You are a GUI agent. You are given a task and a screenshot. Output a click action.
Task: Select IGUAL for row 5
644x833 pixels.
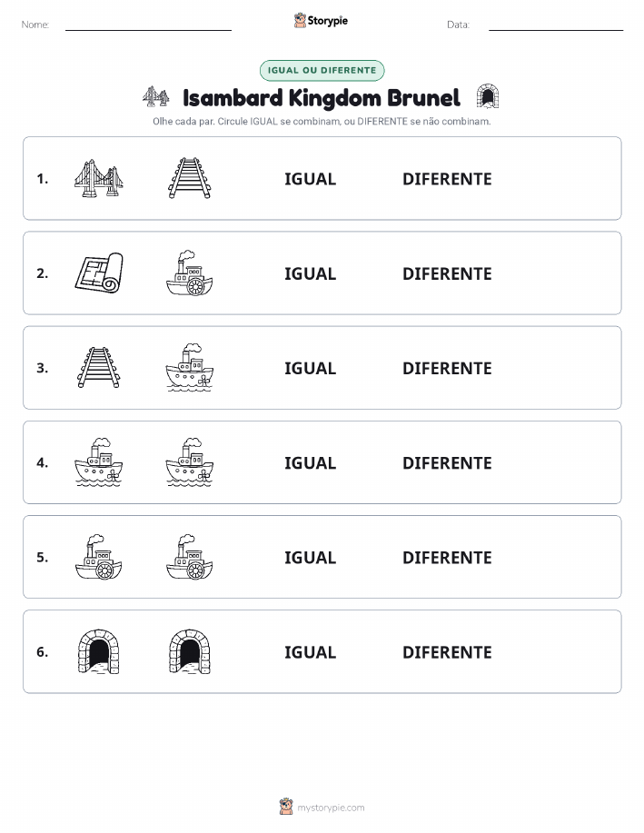pos(311,557)
